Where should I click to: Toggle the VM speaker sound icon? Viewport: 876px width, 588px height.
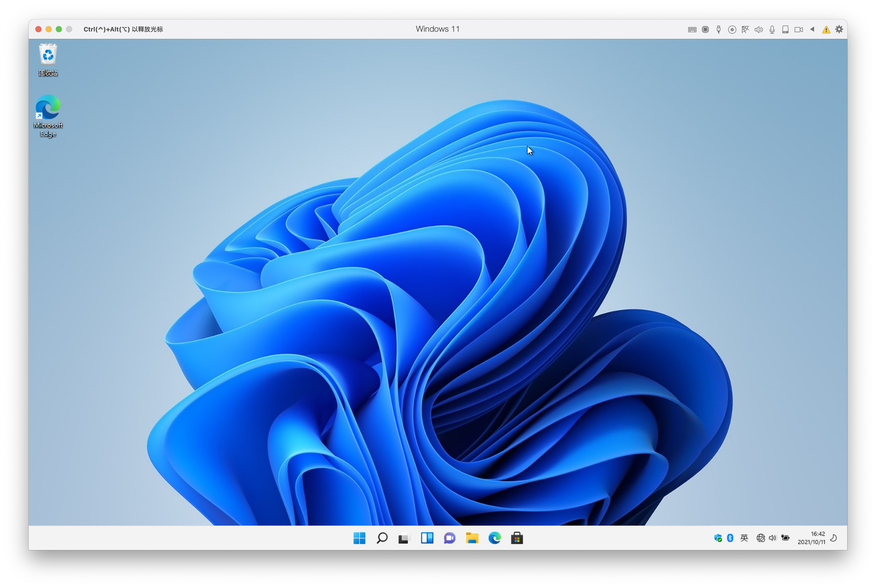coord(758,29)
